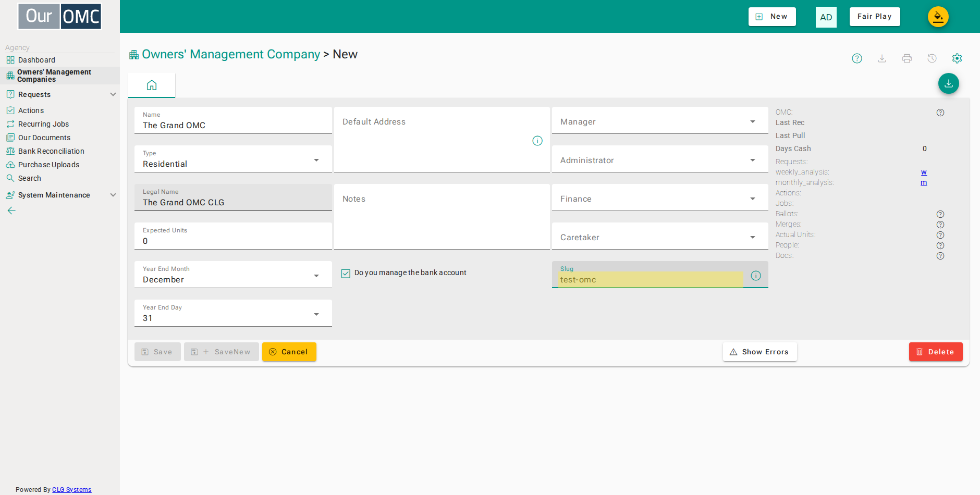Screen dimensions: 980x495
Task: Open the history clock icon
Action: click(932, 58)
